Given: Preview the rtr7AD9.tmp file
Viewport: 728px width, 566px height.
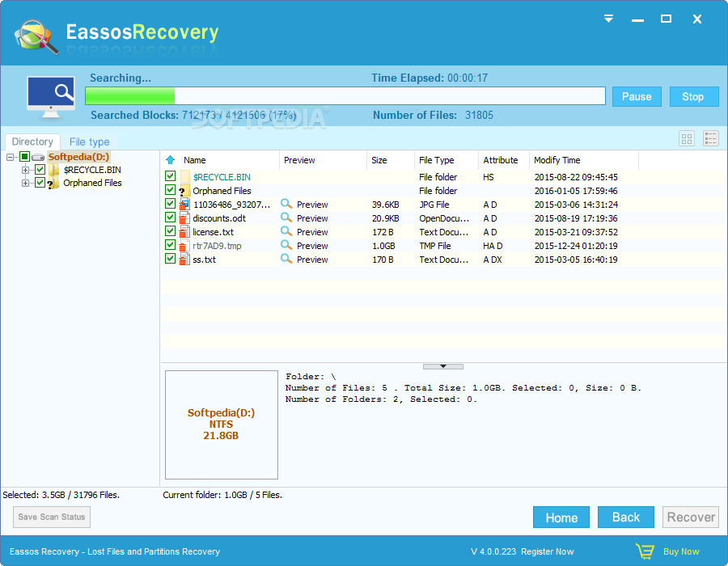Looking at the screenshot, I should [x=312, y=246].
